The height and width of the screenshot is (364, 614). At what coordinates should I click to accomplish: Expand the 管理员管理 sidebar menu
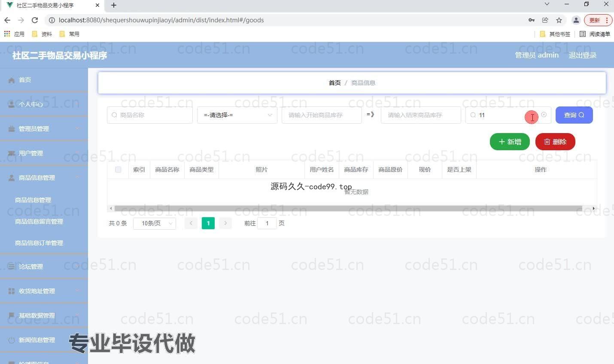(x=44, y=129)
